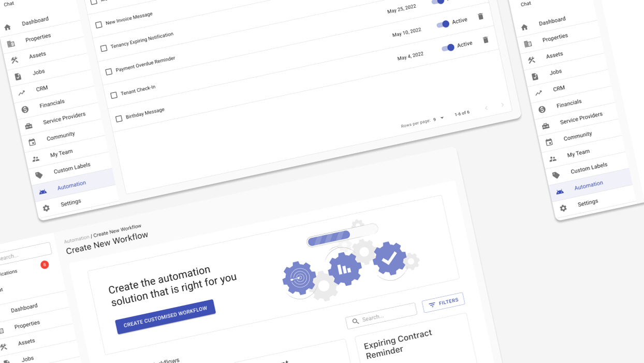Viewport: 644px width, 363px height.
Task: Click the Automation breadcrumb link
Action: pyautogui.click(x=77, y=239)
